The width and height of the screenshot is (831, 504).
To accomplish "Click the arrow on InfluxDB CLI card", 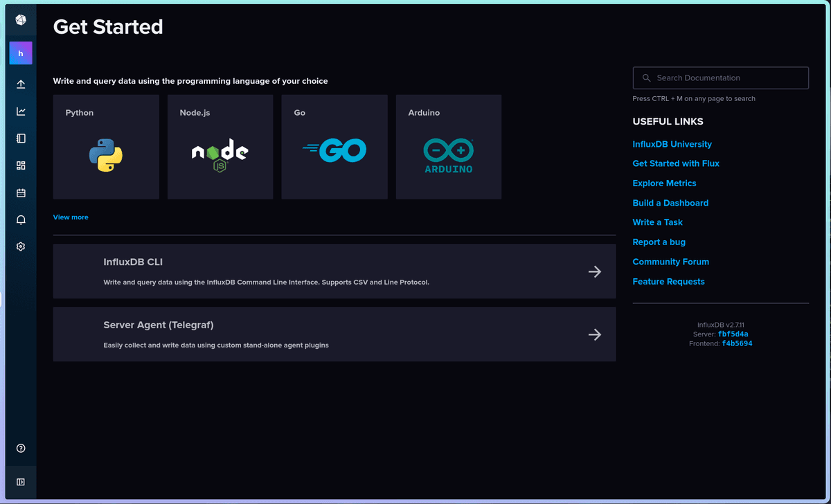I will tap(594, 271).
